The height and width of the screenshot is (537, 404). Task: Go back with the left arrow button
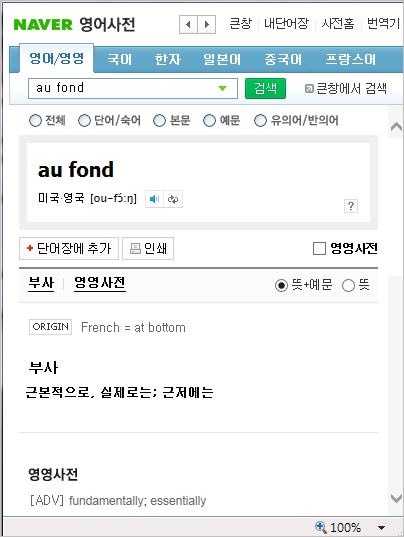188,24
